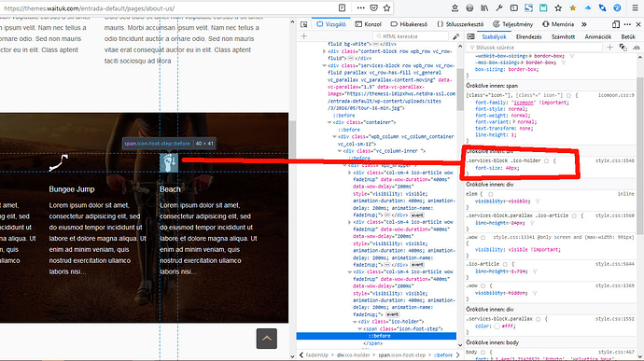Toggle the .services-block .ico-holder selector checkbox
Image resolution: width=644 pixels, height=361 pixels.
(547, 161)
